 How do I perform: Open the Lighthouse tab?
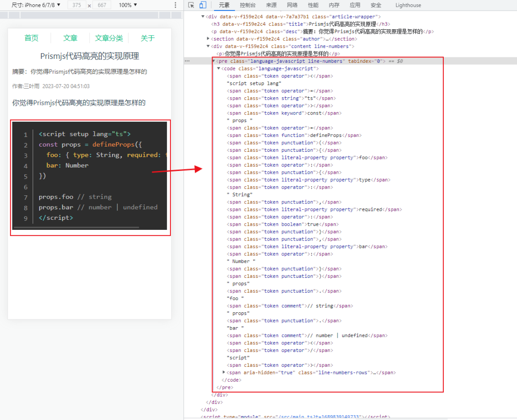tap(408, 5)
